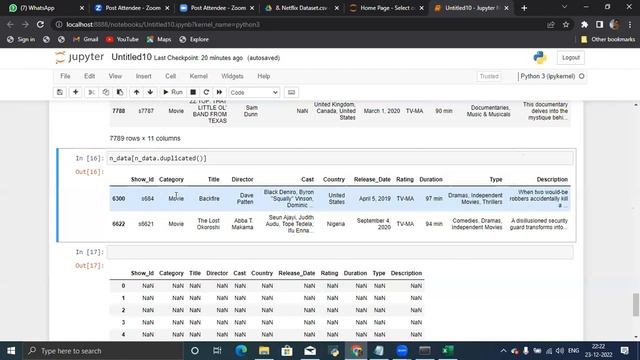Open Microsoft Edge from the taskbar
The height and width of the screenshot is (360, 640).
point(241,351)
